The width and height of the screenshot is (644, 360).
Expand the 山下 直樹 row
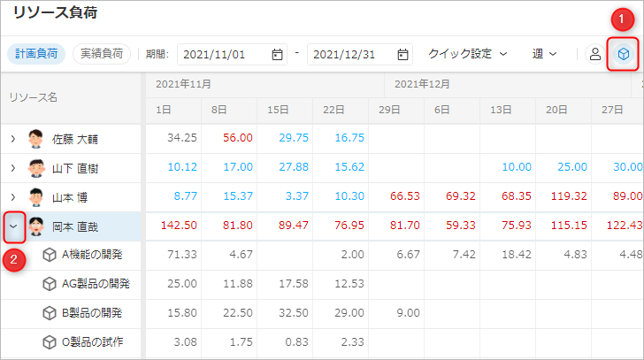click(x=13, y=167)
